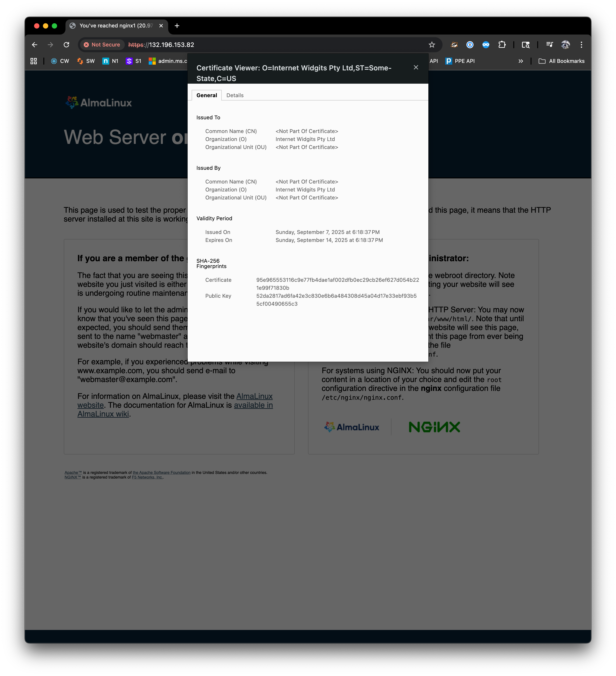Open the tab search icon

[x=526, y=44]
